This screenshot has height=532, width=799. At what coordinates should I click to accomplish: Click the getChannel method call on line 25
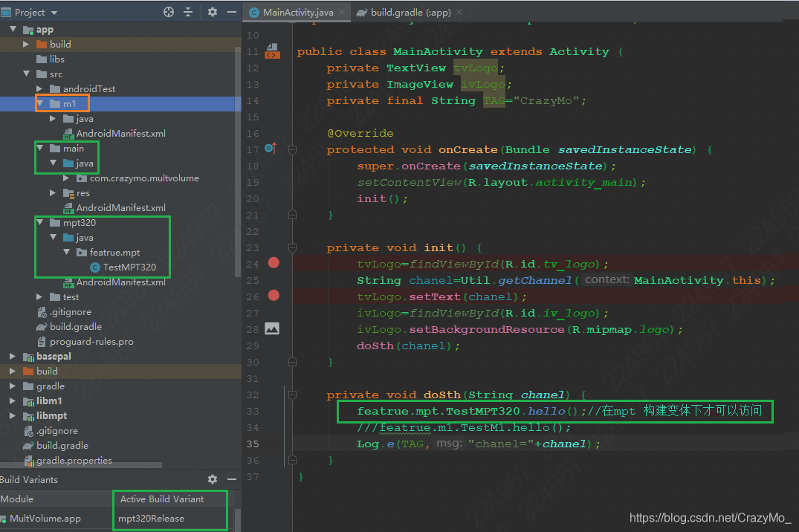pos(535,280)
